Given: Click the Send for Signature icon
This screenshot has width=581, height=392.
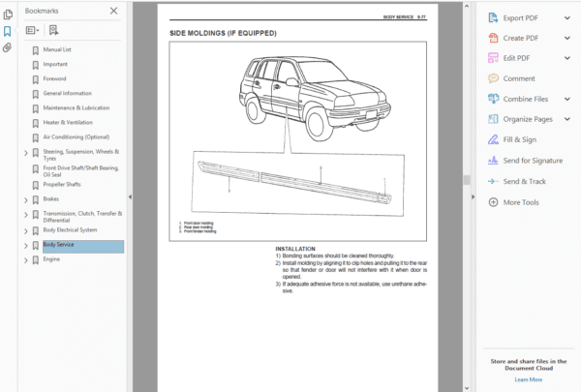Looking at the screenshot, I should click(x=493, y=161).
